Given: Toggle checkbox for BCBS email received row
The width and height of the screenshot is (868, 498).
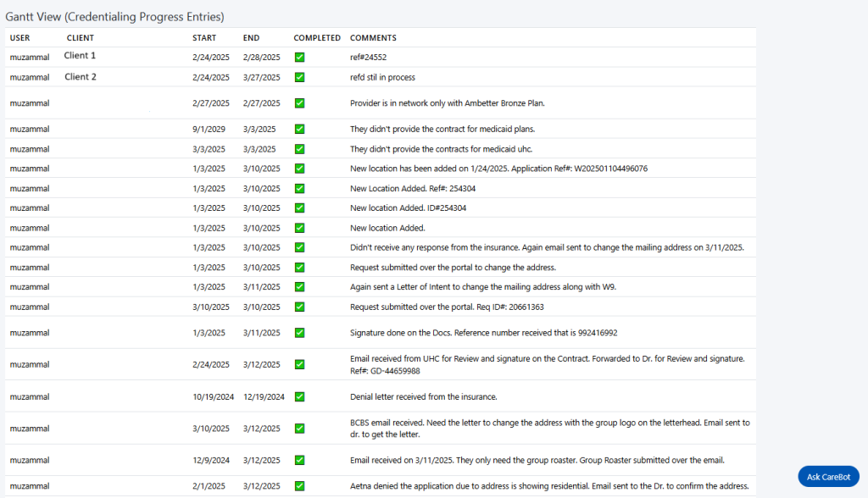Looking at the screenshot, I should [x=299, y=429].
